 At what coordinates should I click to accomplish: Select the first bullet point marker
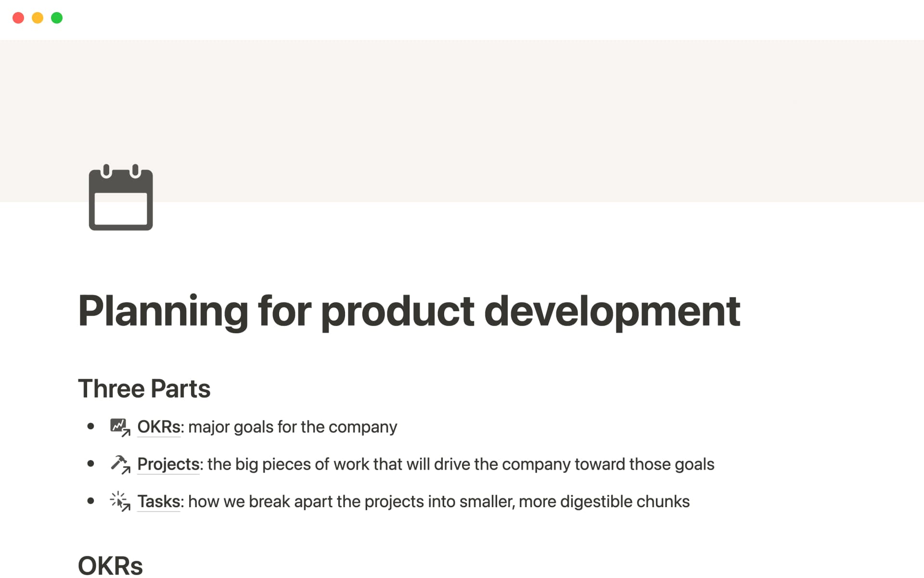pyautogui.click(x=91, y=427)
